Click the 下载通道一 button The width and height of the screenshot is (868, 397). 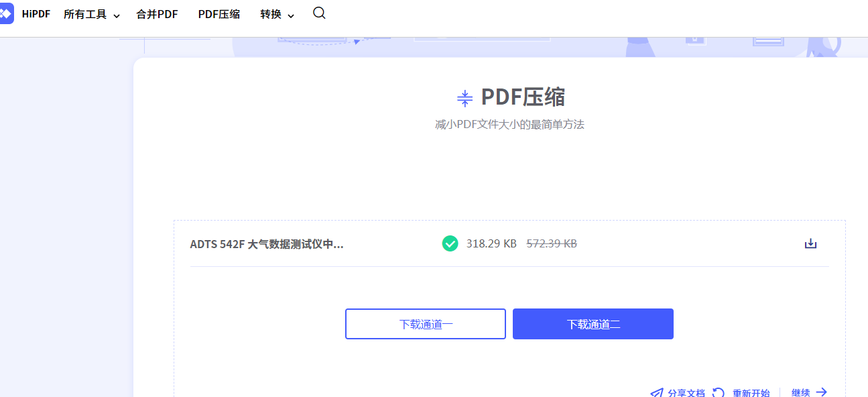(x=425, y=324)
